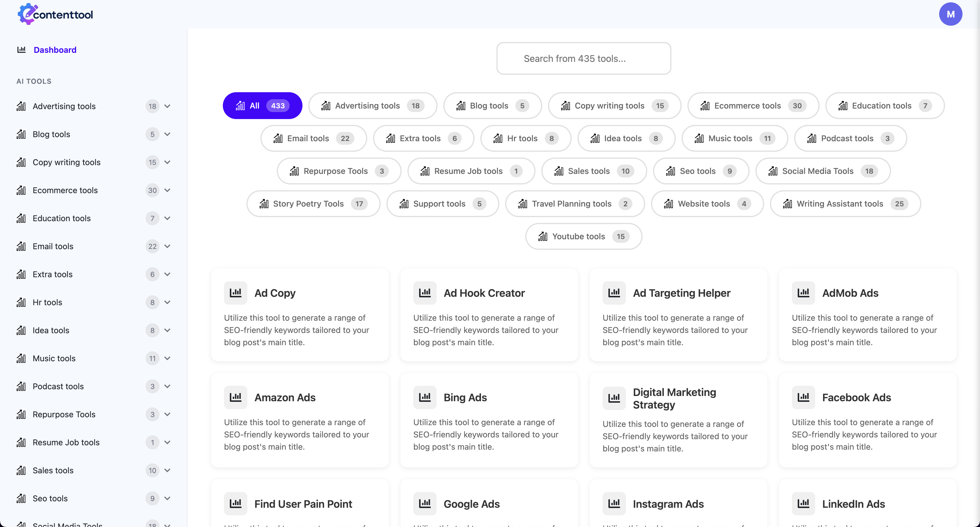
Task: Select the All 433 filter tab
Action: (262, 106)
